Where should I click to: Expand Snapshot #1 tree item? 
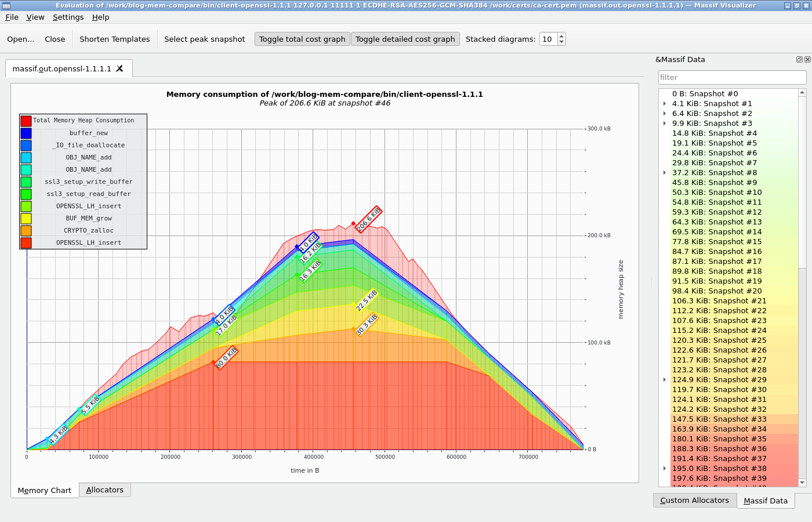[x=665, y=104]
